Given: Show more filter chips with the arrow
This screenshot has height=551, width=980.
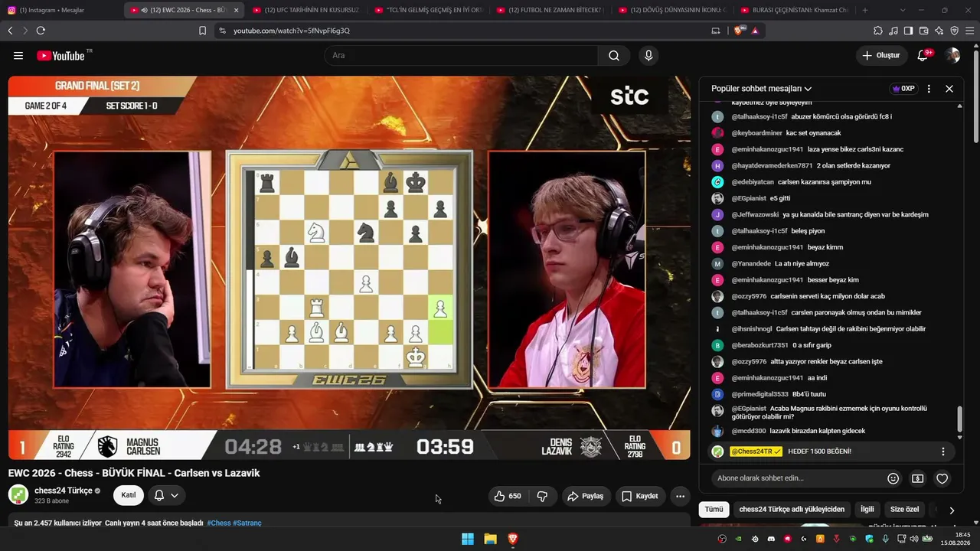Looking at the screenshot, I should coord(952,510).
